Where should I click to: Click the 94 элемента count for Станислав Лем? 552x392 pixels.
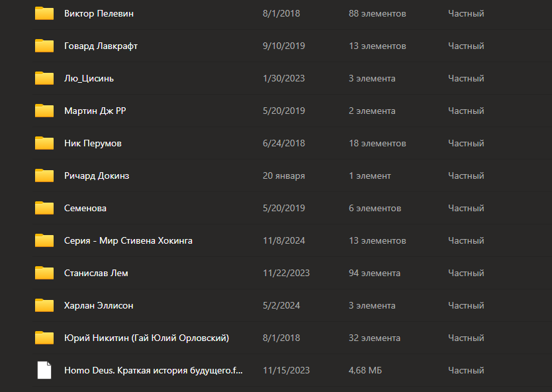[375, 273]
